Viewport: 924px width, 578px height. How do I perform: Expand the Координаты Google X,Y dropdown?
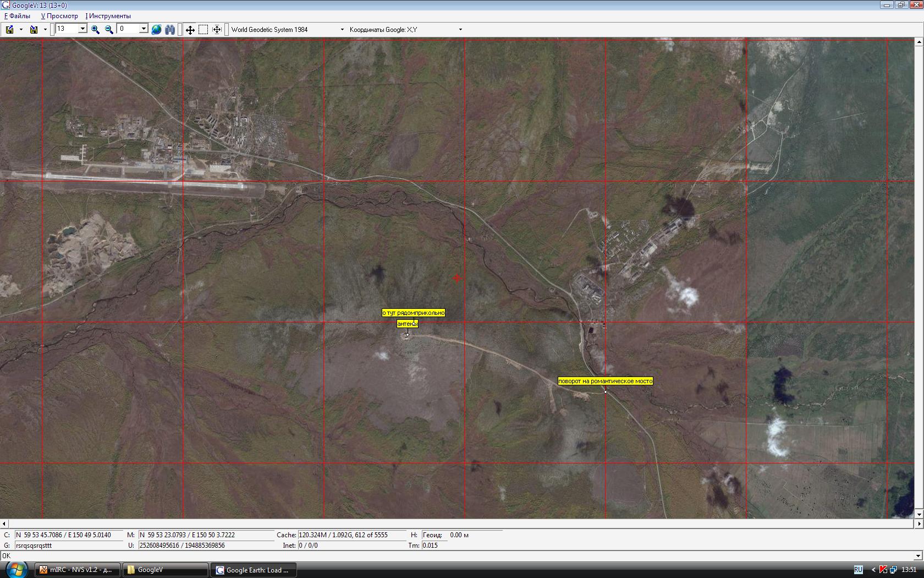pyautogui.click(x=460, y=30)
